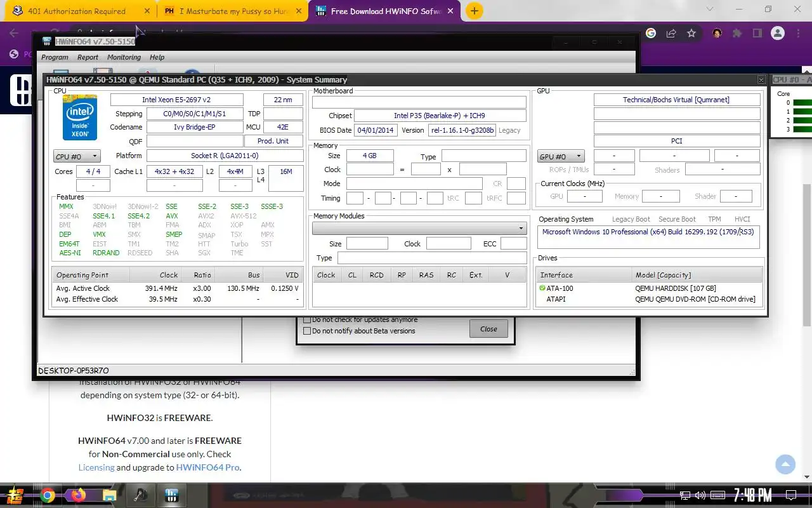Click the Model [Capacity] column header
This screenshot has width=812, height=508.
tap(697, 275)
